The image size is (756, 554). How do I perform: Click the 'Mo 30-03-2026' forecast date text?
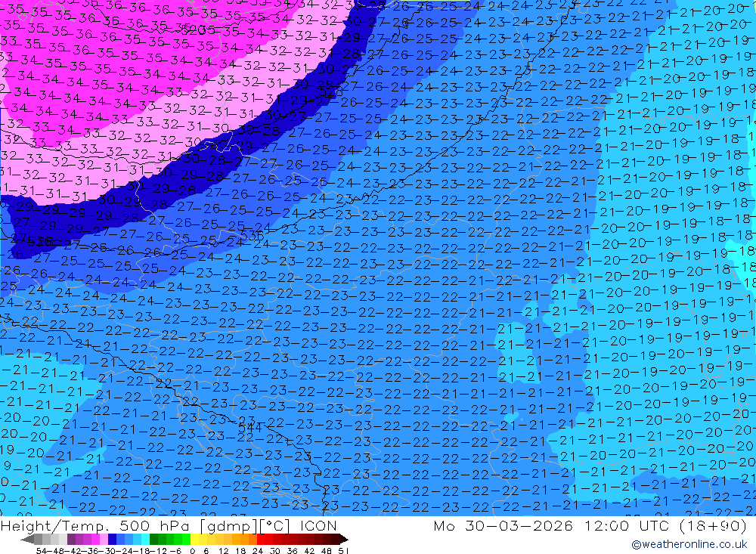point(503,525)
